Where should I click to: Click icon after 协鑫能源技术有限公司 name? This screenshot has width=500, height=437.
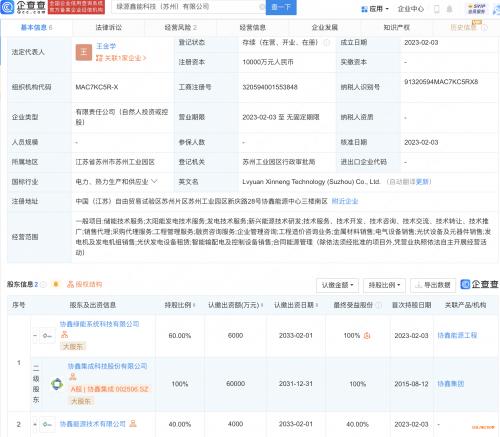tap(133, 424)
